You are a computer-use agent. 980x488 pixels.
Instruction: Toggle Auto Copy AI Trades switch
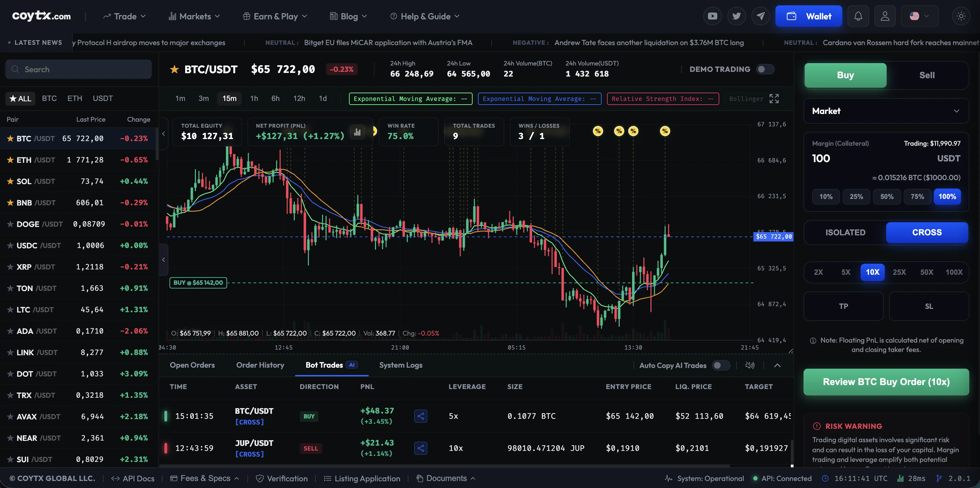point(721,365)
